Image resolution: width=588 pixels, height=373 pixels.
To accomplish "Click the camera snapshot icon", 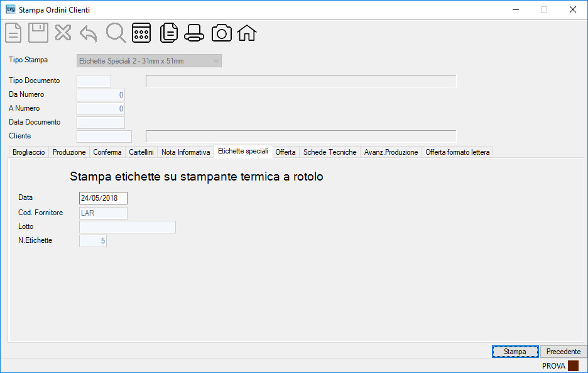I will 222,33.
